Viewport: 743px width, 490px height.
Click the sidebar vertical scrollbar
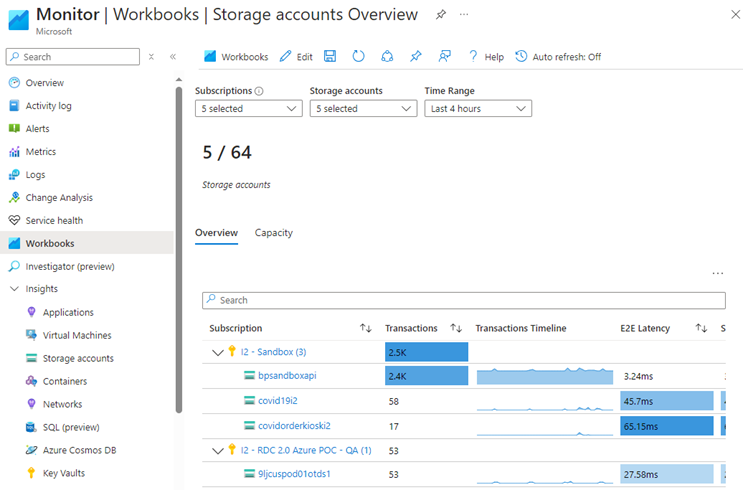179,250
